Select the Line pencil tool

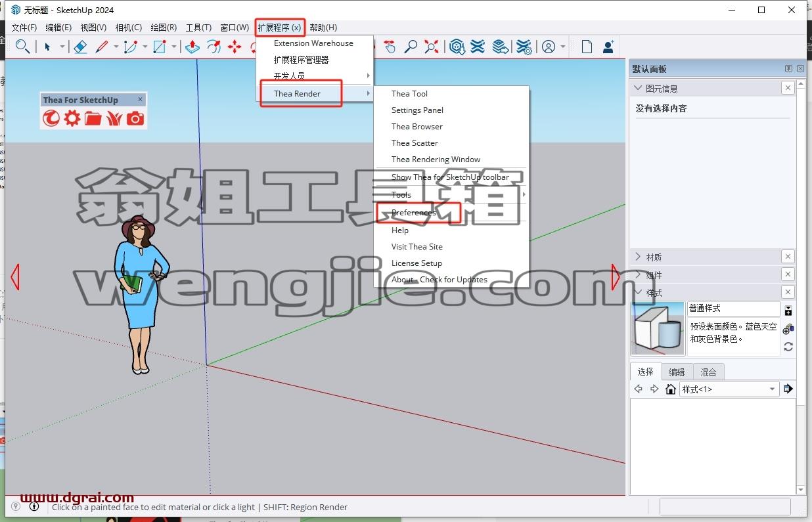[x=101, y=47]
